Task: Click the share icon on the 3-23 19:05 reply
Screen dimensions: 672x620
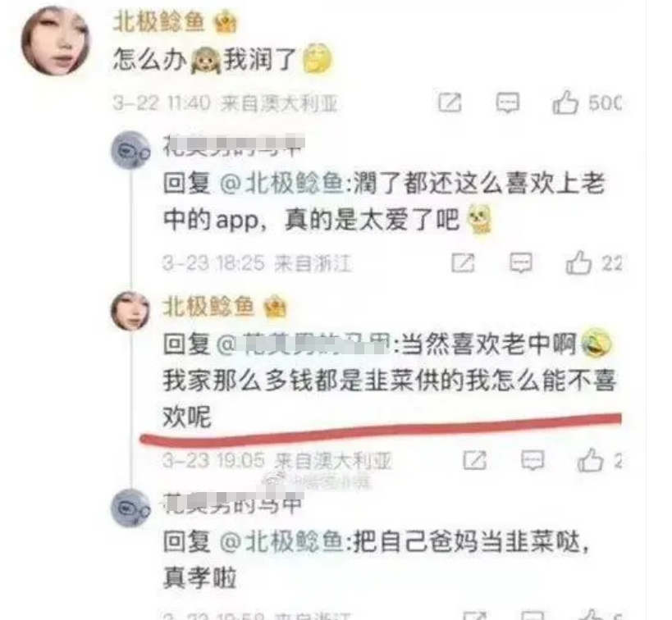Action: [x=475, y=461]
